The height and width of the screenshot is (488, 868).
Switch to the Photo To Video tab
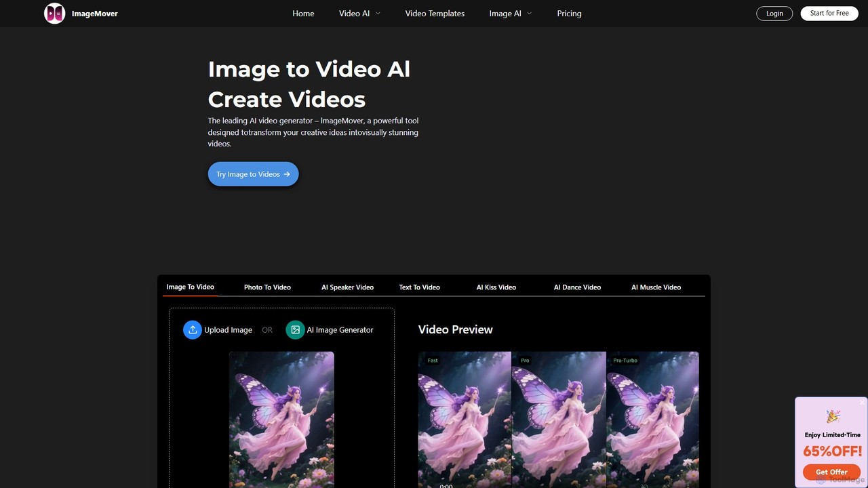click(267, 287)
